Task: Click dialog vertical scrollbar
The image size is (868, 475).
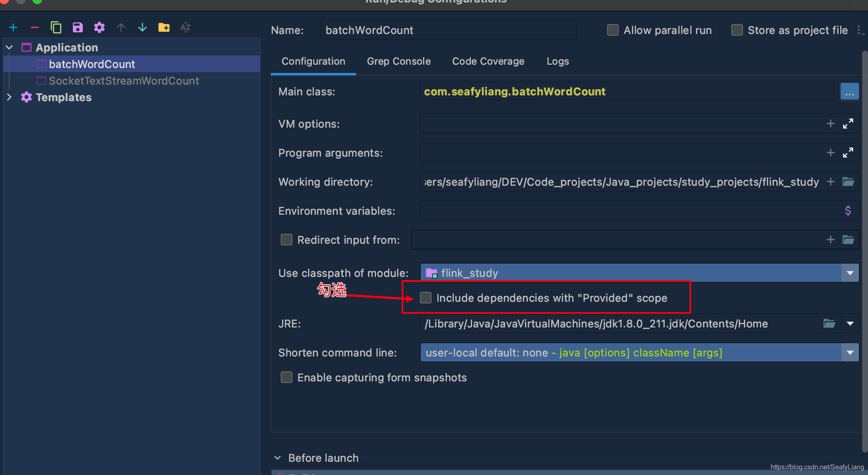Action: pyautogui.click(x=864, y=251)
